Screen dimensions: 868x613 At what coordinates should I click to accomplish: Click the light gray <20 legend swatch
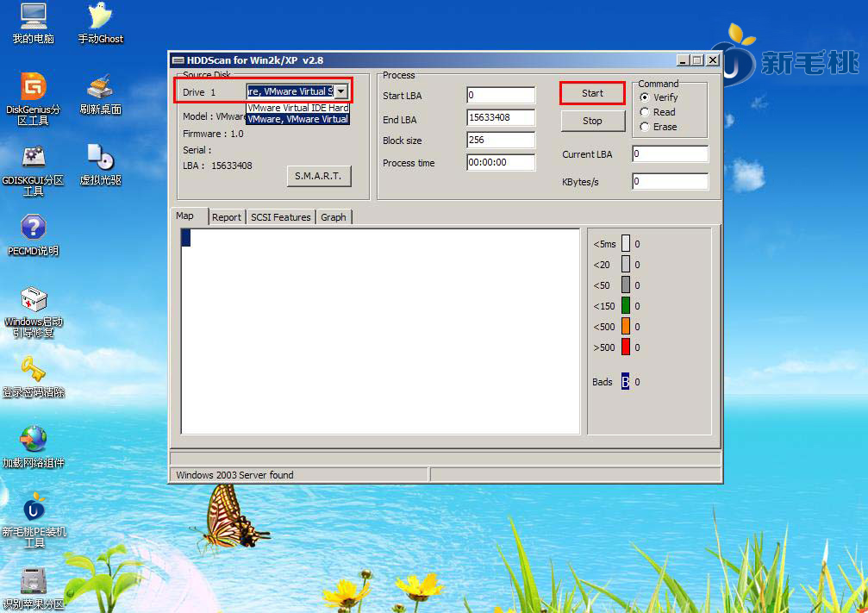[626, 264]
